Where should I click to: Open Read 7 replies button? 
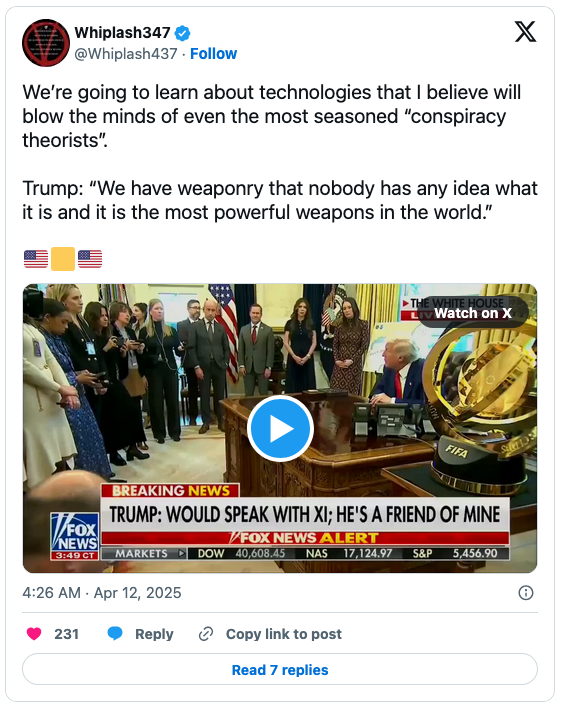[280, 670]
